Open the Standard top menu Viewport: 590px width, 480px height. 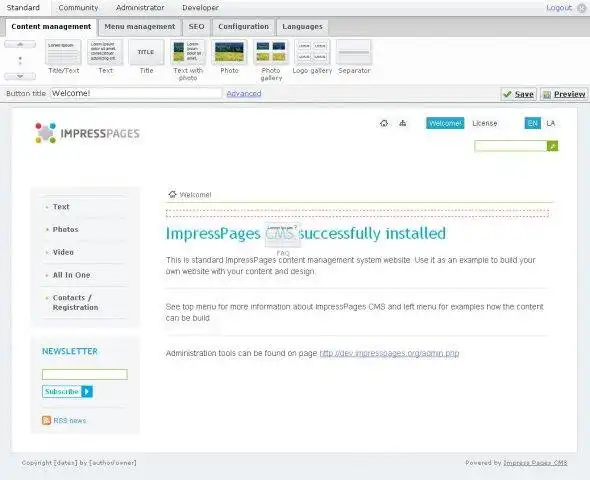click(x=23, y=8)
